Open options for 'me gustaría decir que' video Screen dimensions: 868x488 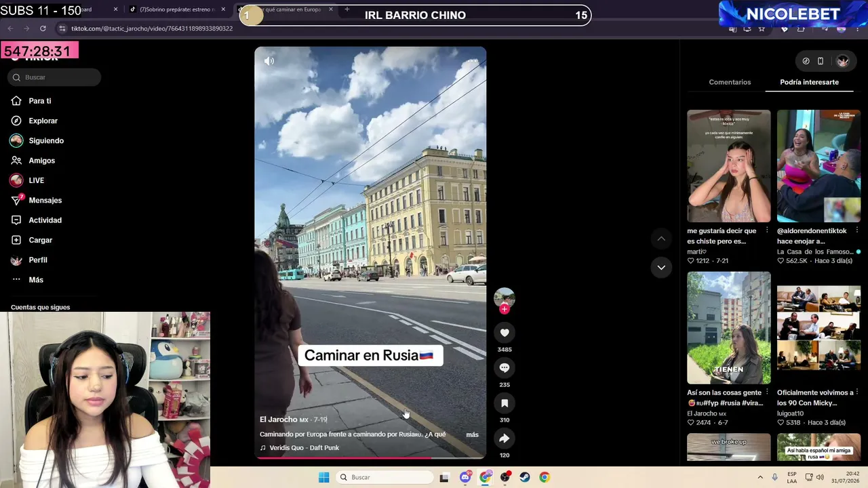[767, 230]
